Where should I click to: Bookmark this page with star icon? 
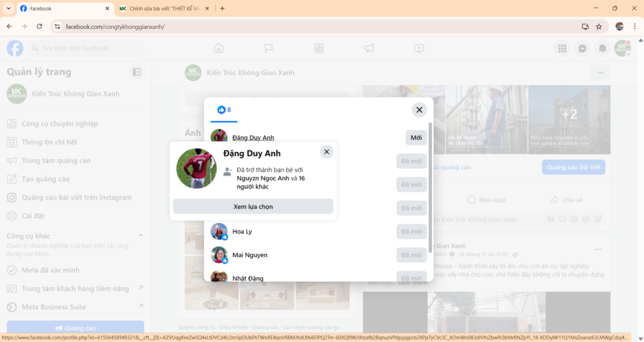(599, 26)
